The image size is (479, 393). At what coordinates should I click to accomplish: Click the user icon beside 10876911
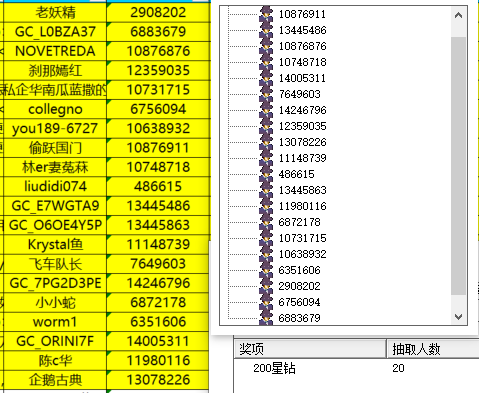(x=266, y=14)
